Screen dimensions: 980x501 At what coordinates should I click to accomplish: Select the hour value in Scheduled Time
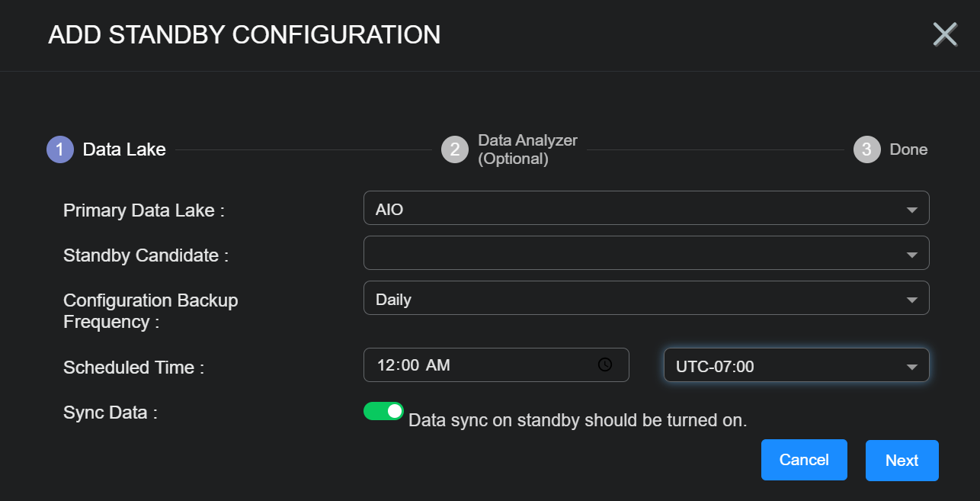(x=386, y=365)
